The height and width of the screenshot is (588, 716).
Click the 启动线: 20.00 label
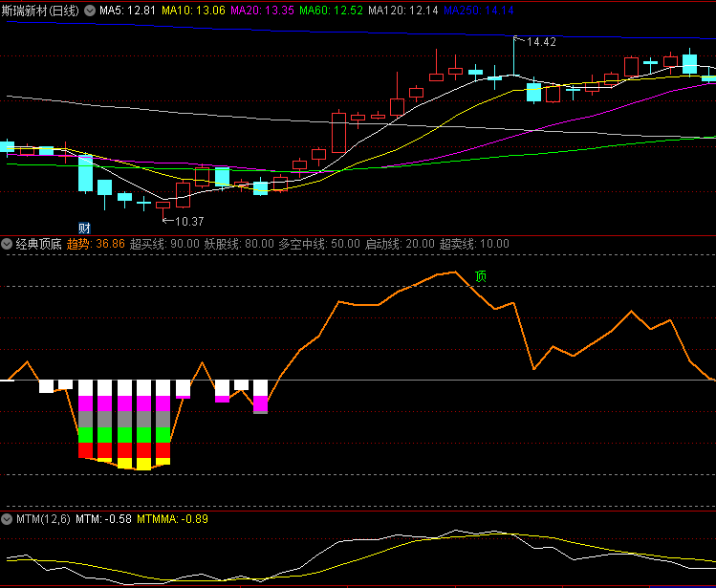[x=400, y=244]
